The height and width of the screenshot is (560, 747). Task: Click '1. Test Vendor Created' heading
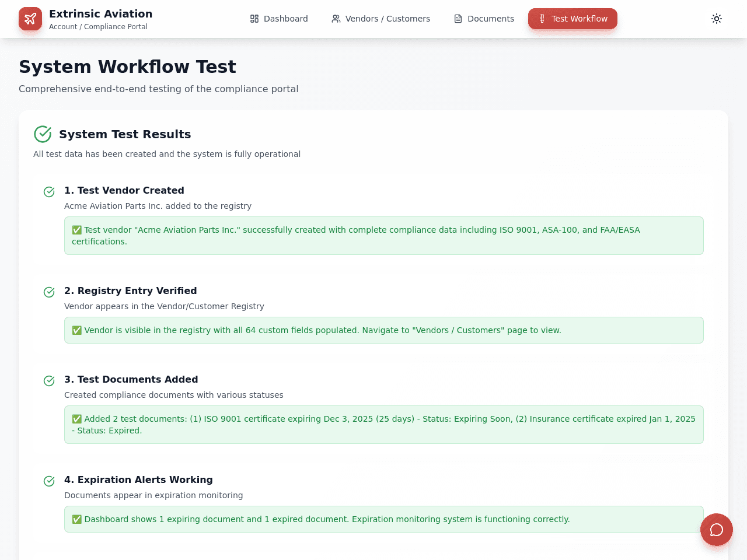124,190
